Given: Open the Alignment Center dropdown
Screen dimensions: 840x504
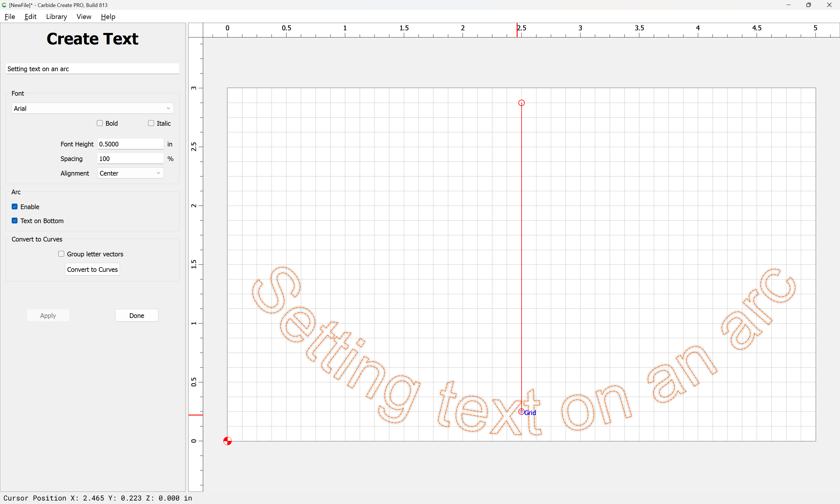Looking at the screenshot, I should click(x=130, y=173).
